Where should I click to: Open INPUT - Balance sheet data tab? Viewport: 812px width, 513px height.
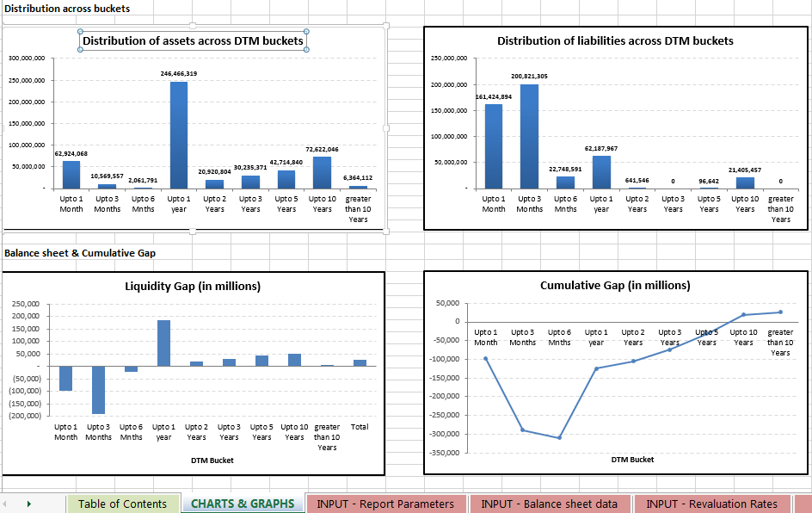tap(549, 504)
